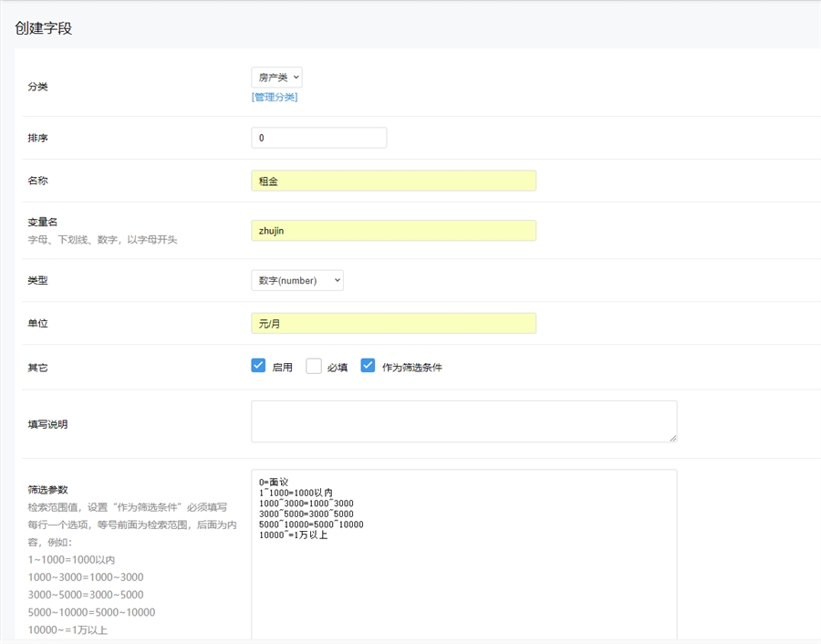The width and height of the screenshot is (821, 644).
Task: Click the 变量名 field containing zhujin
Action: (393, 231)
